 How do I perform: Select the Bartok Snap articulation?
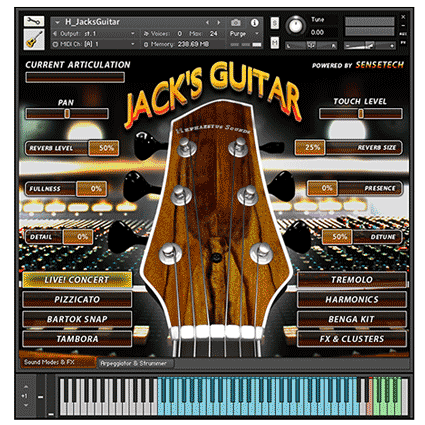pyautogui.click(x=77, y=319)
